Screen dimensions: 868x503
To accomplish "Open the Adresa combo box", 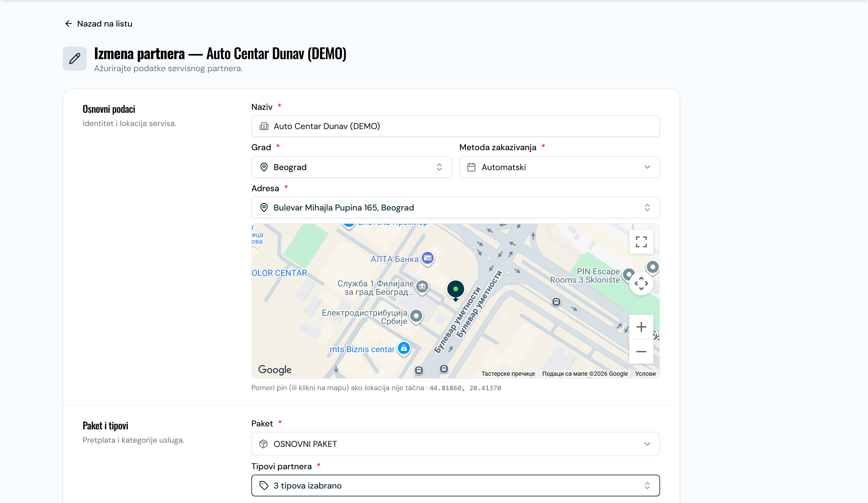I will (x=455, y=207).
